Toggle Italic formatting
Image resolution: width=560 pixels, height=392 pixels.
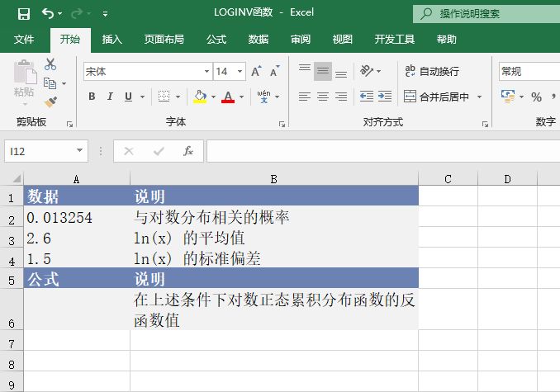[x=110, y=97]
